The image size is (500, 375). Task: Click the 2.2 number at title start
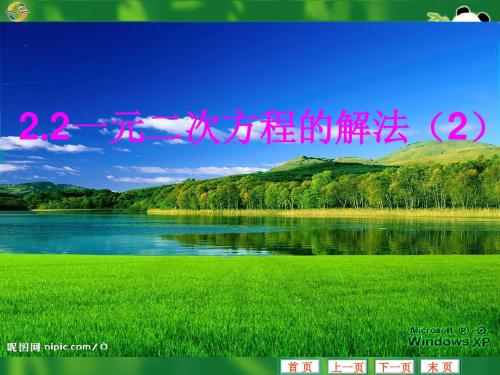tap(45, 127)
